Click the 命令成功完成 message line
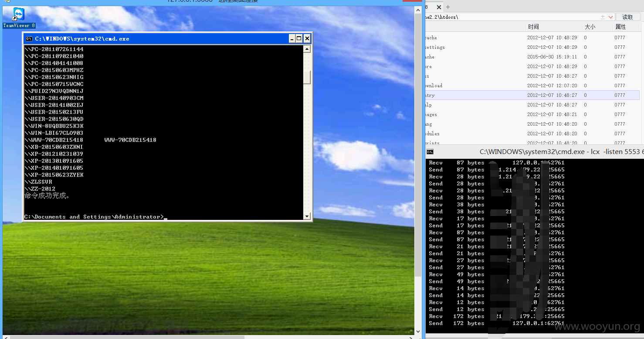Screen dimensions: 644x339 [47, 196]
